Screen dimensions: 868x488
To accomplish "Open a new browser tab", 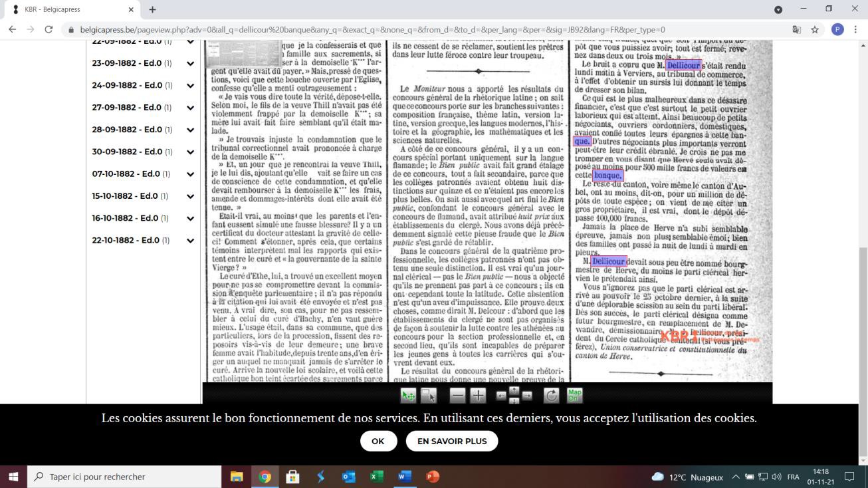I will click(152, 9).
